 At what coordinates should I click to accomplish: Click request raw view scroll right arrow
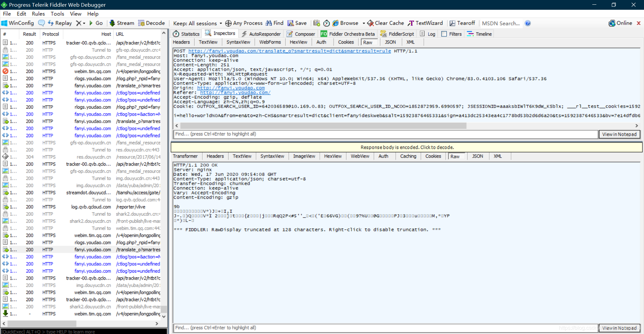point(637,125)
